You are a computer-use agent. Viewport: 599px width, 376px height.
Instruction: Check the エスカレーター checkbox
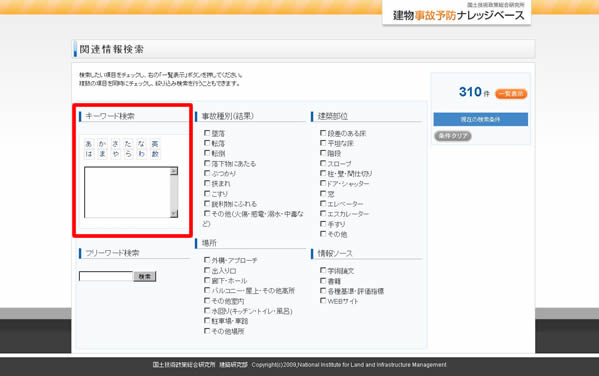[323, 213]
